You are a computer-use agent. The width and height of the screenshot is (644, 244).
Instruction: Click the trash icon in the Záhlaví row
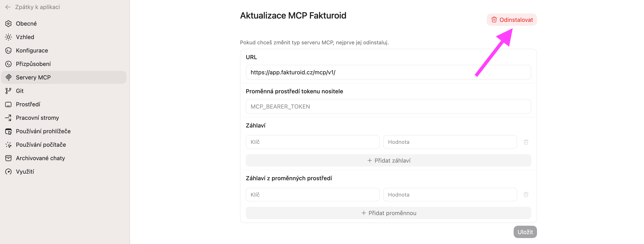click(x=526, y=142)
